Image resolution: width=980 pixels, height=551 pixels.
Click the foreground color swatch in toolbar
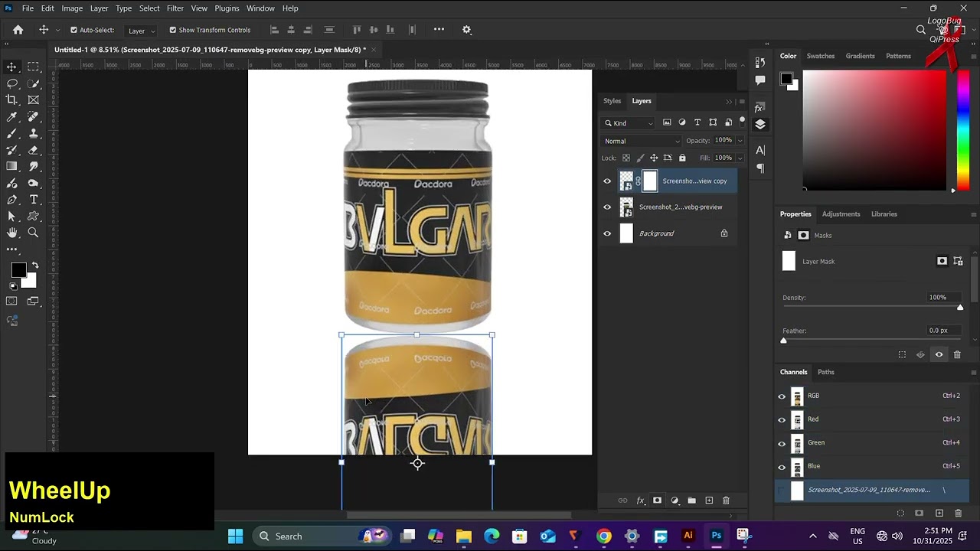18,270
